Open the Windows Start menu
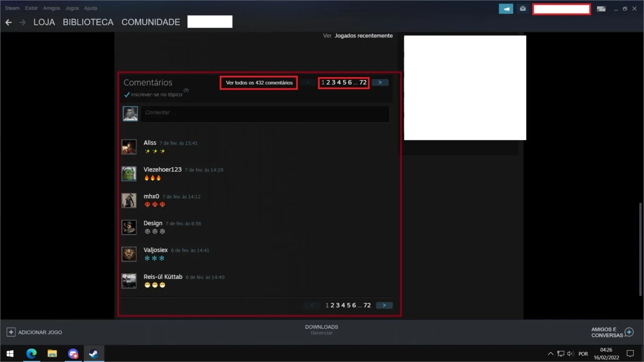This screenshot has height=362, width=644. point(10,354)
